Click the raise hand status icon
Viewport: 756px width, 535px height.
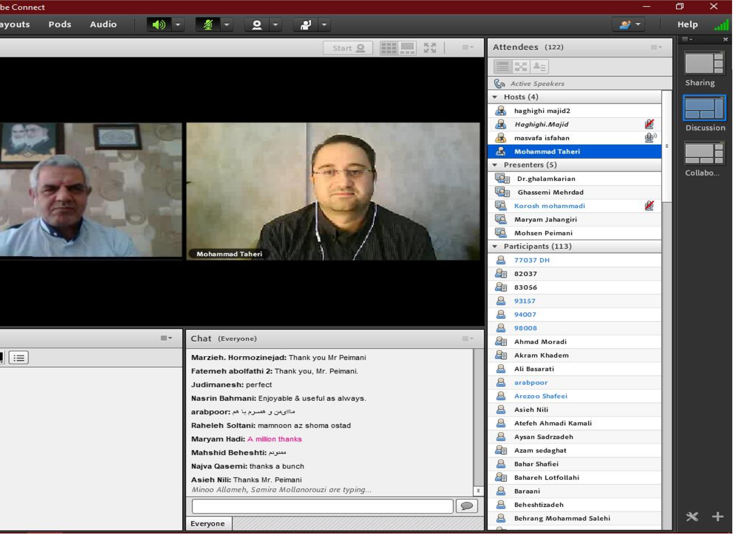tap(306, 25)
